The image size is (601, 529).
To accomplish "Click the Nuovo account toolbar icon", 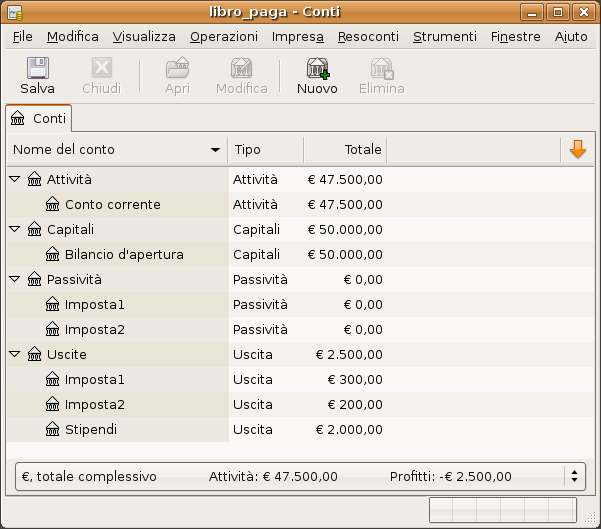I will click(x=317, y=69).
